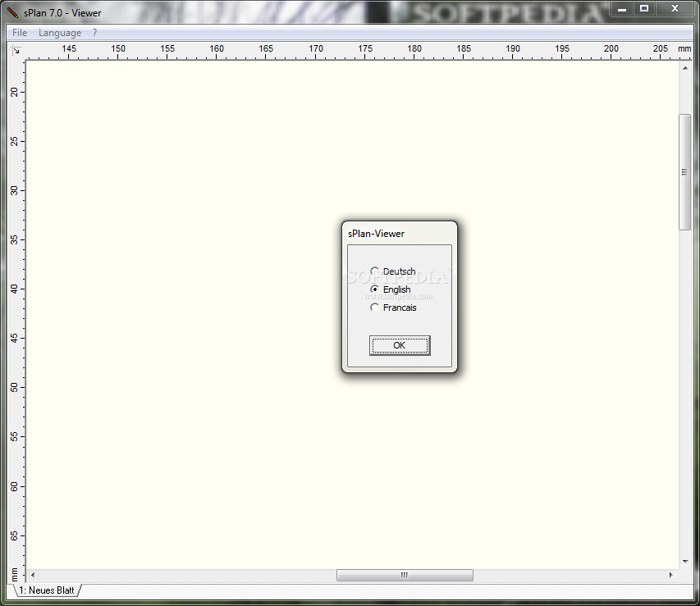Open the question mark help menu
Viewport: 700px width, 606px height.
point(94,33)
